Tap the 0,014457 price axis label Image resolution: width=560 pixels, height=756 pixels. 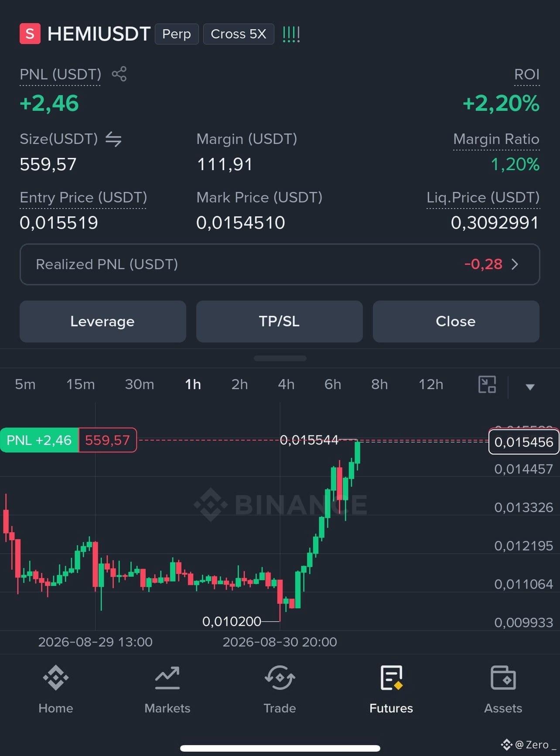coord(523,469)
